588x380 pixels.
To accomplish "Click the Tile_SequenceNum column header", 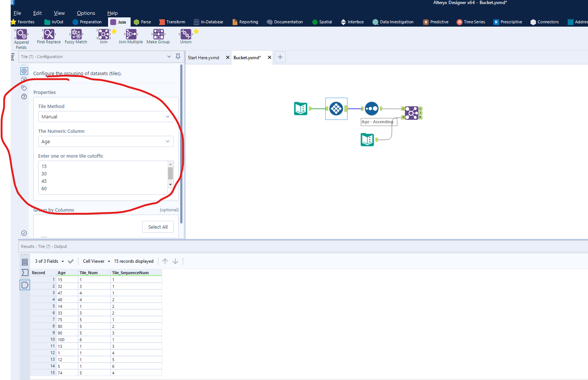I will [x=136, y=273].
